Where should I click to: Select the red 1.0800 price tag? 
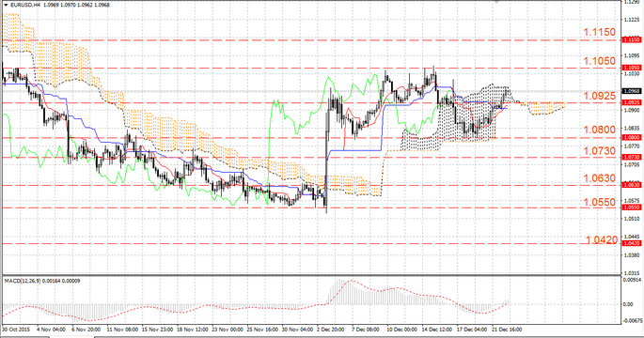(x=632, y=138)
